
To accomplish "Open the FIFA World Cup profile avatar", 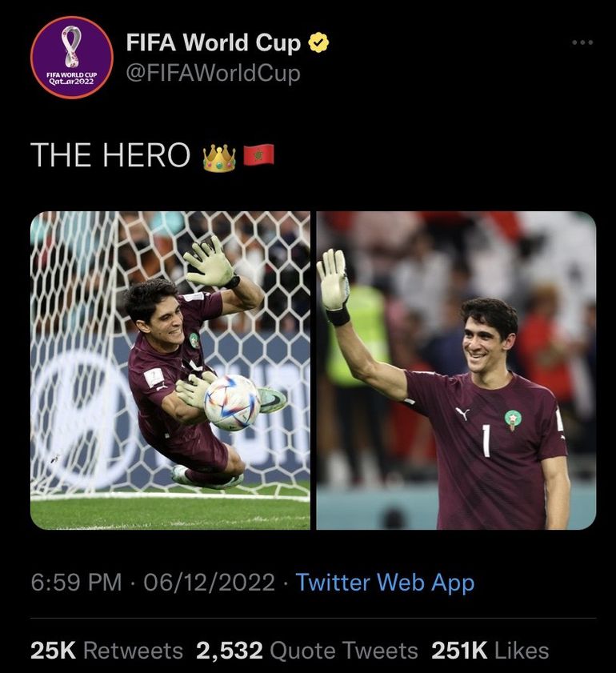I will pos(72,58).
